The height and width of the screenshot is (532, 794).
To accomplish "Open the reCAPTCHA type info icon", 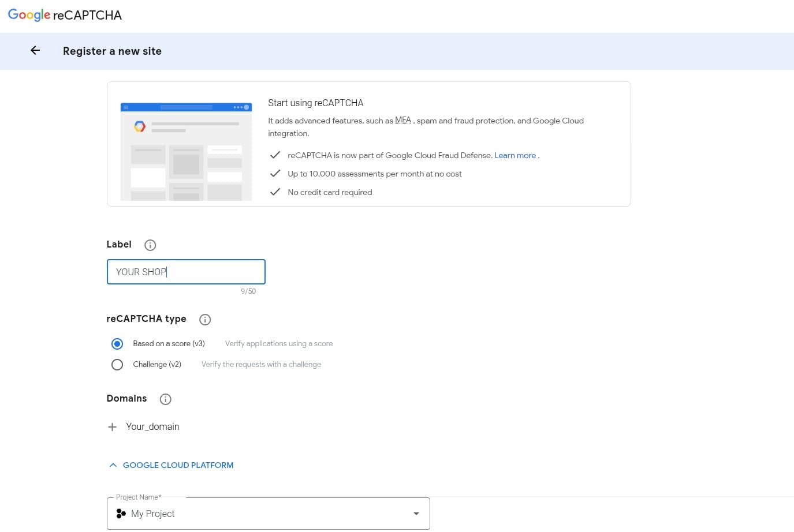I will click(x=205, y=320).
